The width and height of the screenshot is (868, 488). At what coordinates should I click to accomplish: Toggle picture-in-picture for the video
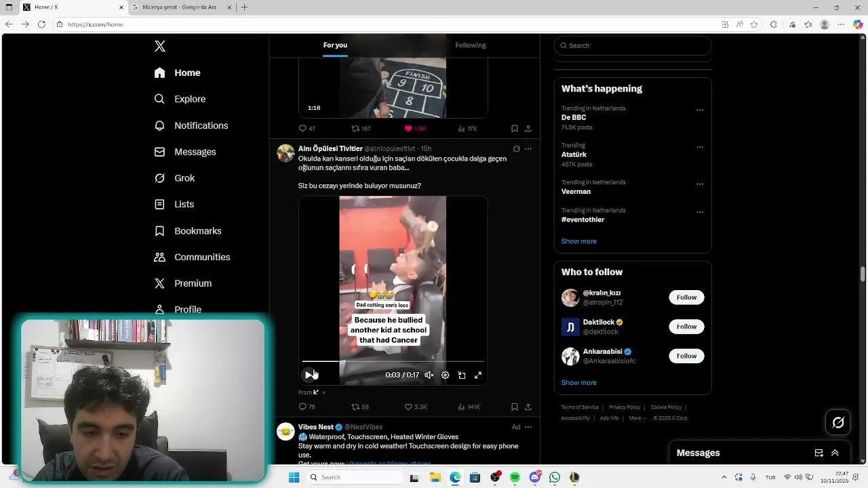tap(462, 375)
